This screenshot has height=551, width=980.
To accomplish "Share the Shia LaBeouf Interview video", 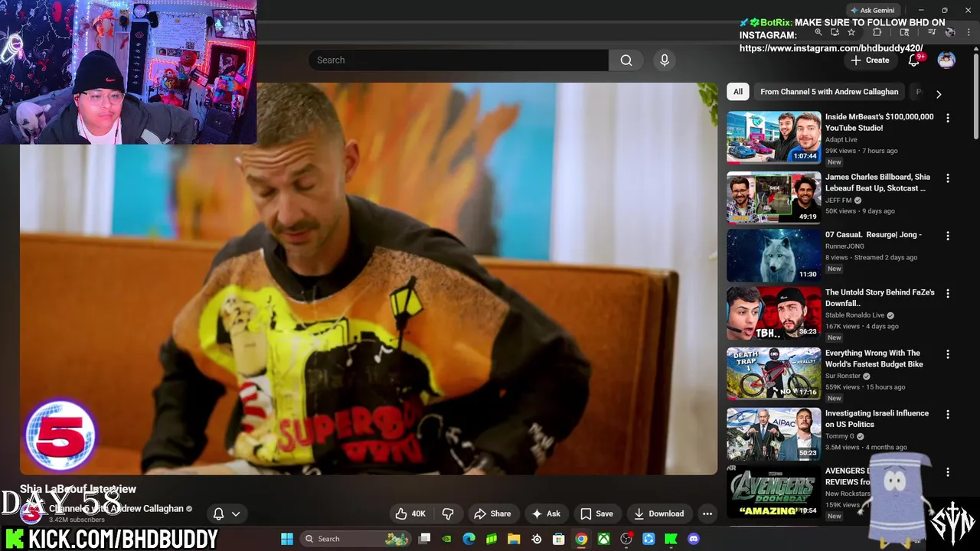I will pyautogui.click(x=492, y=514).
